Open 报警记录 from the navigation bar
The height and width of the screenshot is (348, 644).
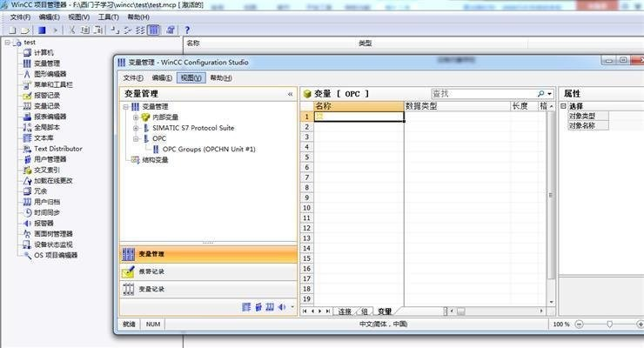(208, 271)
